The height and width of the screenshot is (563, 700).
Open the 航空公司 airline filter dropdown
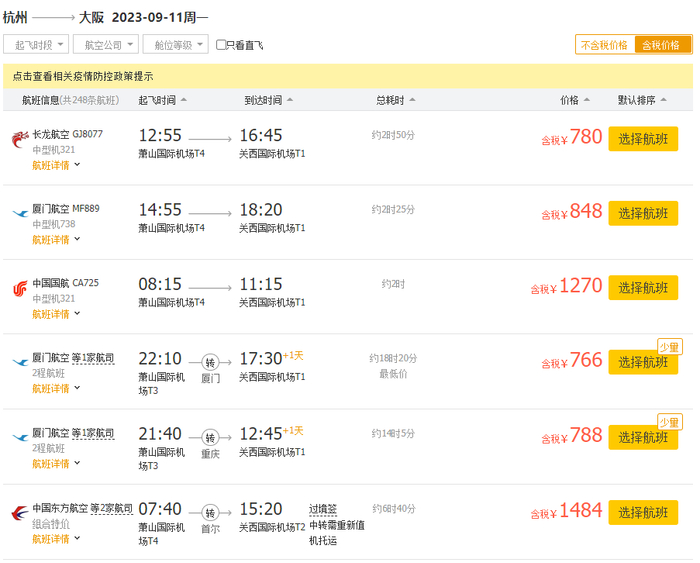point(106,45)
